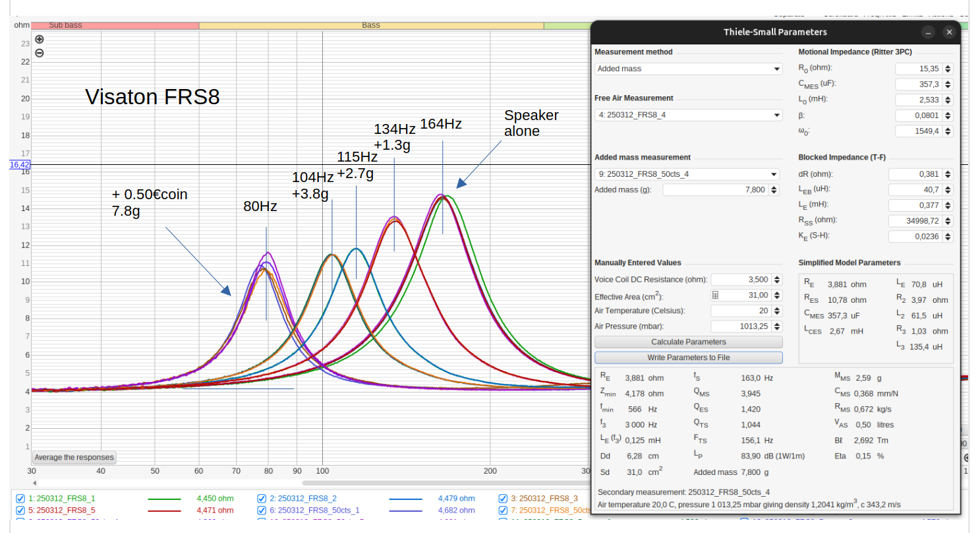This screenshot has height=533, width=980.
Task: Open the Free Air Measurement dropdown
Action: tap(688, 115)
